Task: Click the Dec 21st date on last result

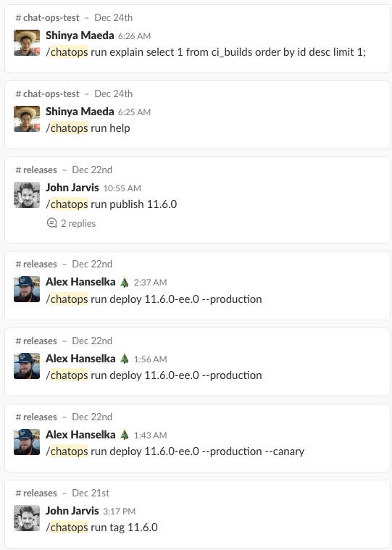Action: pyautogui.click(x=91, y=493)
